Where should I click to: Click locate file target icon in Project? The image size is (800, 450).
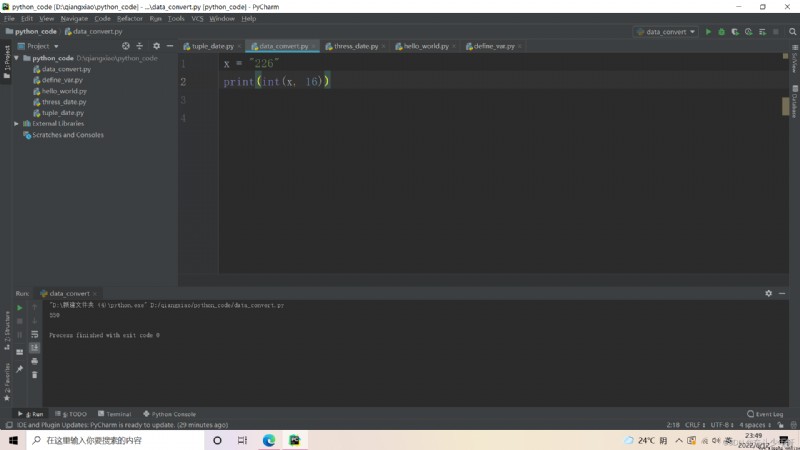coord(126,46)
